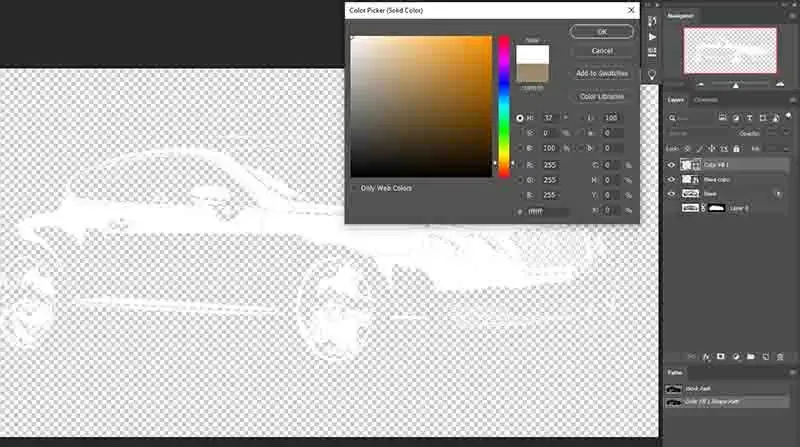Click the H hue value field showing 32
The height and width of the screenshot is (447, 800).
551,118
